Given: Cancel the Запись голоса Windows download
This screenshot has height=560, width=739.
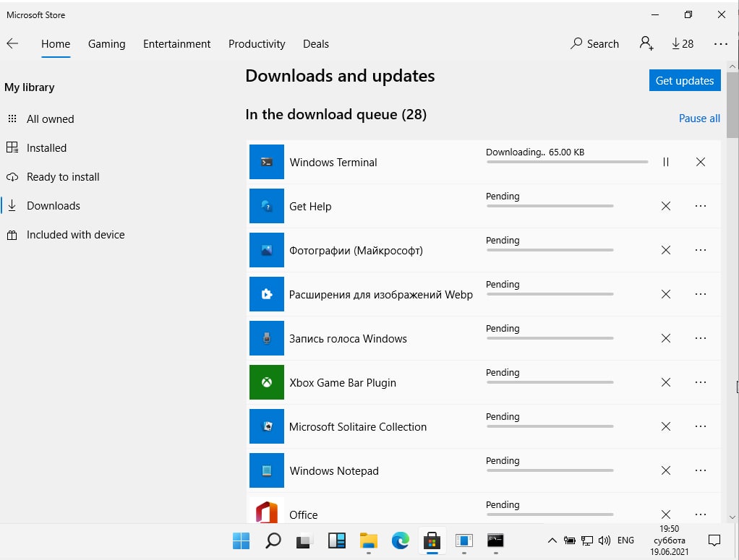Looking at the screenshot, I should (x=666, y=338).
